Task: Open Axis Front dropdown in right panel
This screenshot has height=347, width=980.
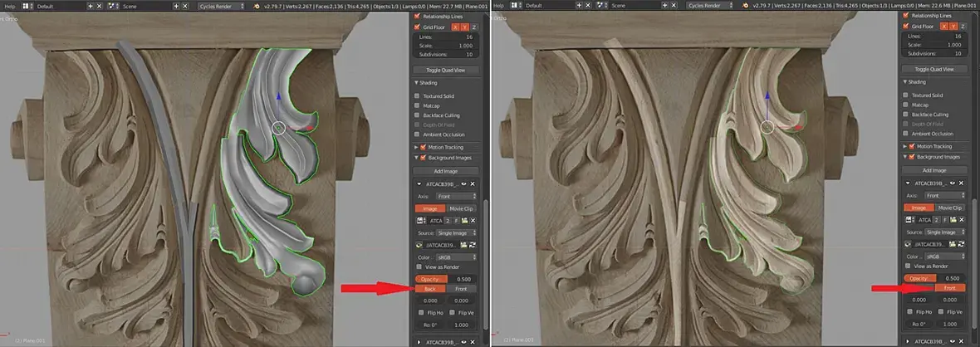Action: pyautogui.click(x=945, y=196)
